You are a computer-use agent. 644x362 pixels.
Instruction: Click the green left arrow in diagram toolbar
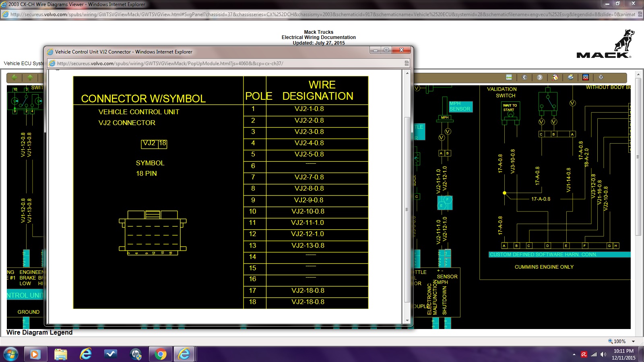pyautogui.click(x=14, y=77)
